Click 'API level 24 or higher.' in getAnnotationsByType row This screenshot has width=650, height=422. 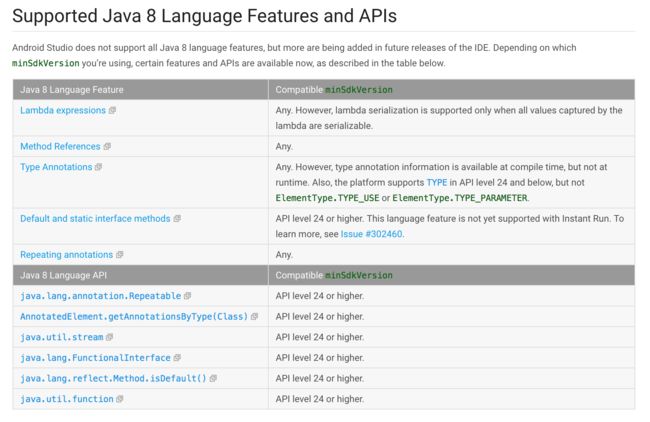pos(320,317)
